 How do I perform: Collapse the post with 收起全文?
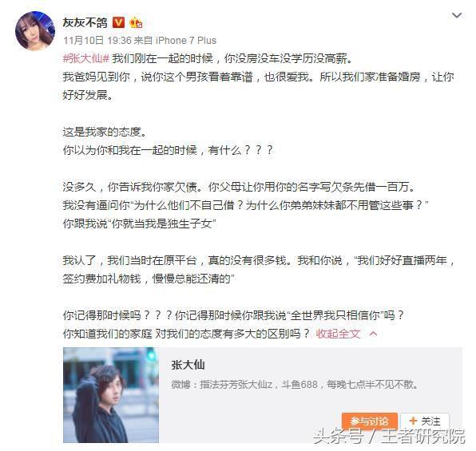pyautogui.click(x=338, y=334)
